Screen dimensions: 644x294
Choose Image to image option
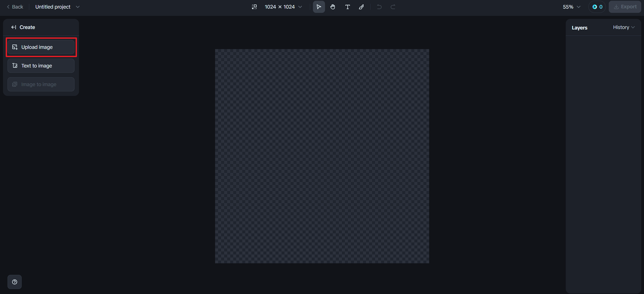(41, 84)
